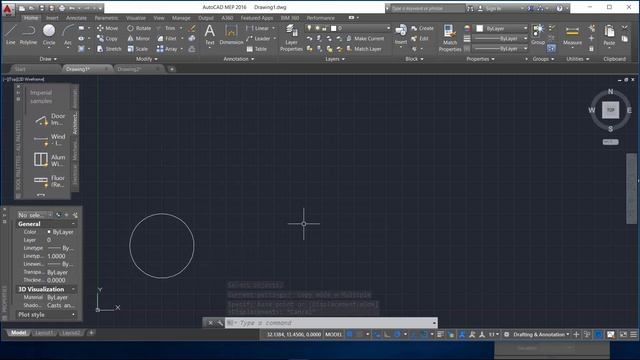Toggle ortho mode in status bar
This screenshot has height=360, width=640.
tap(387, 334)
